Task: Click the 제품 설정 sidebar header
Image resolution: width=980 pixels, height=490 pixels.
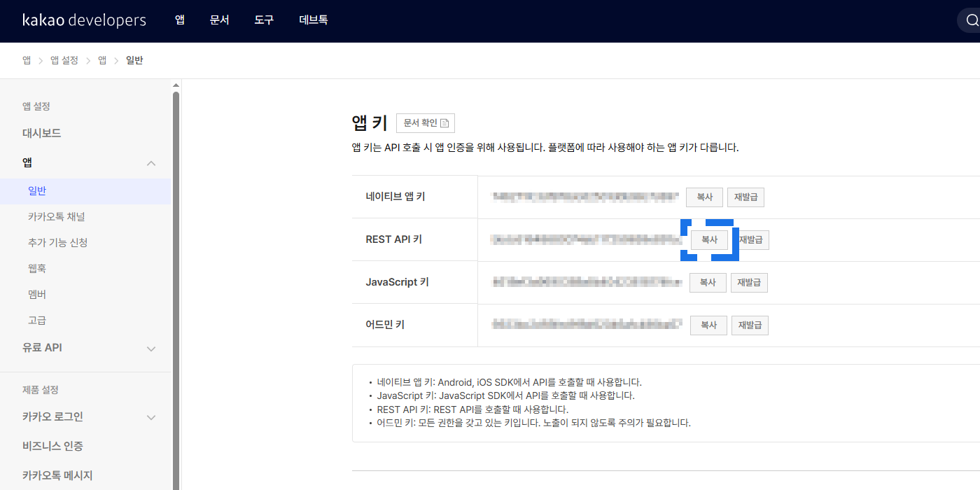Action: click(x=41, y=390)
